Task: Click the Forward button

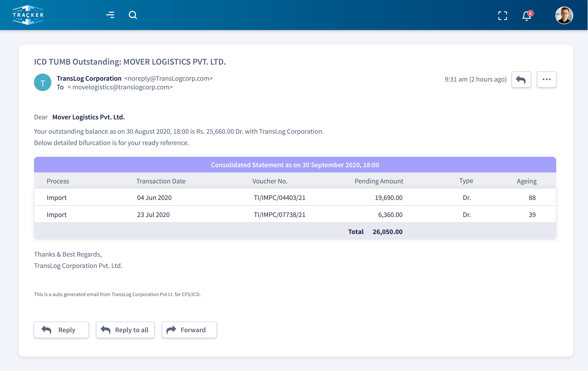Action: pyautogui.click(x=189, y=330)
